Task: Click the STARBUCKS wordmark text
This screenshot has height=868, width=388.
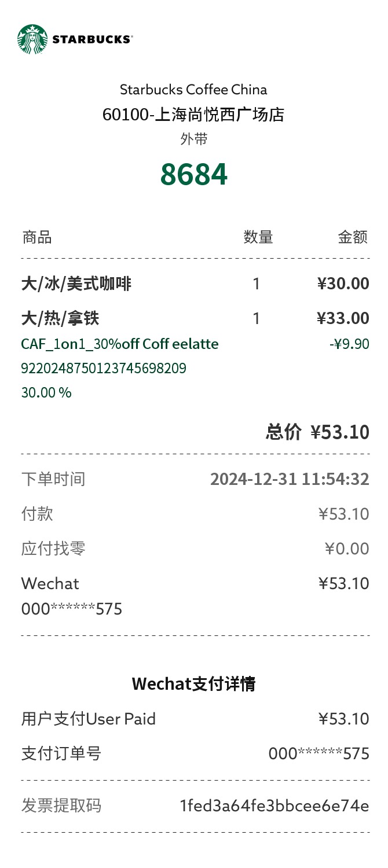Action: [x=92, y=39]
